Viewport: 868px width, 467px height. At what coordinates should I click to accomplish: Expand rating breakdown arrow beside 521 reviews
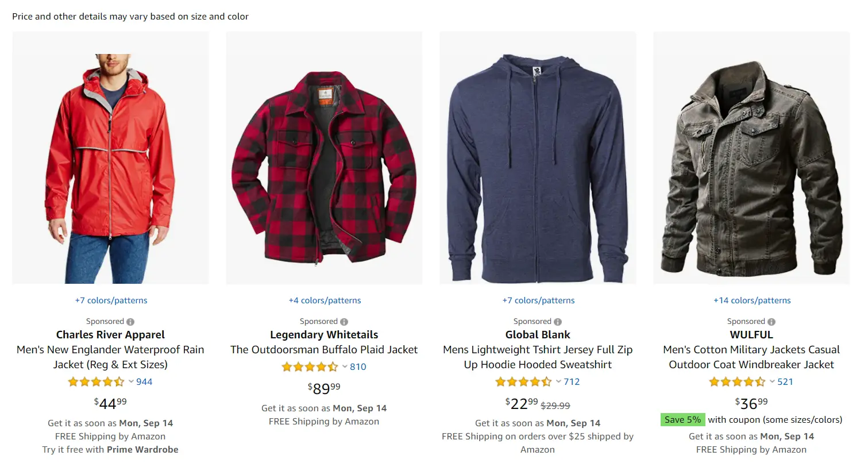(772, 381)
